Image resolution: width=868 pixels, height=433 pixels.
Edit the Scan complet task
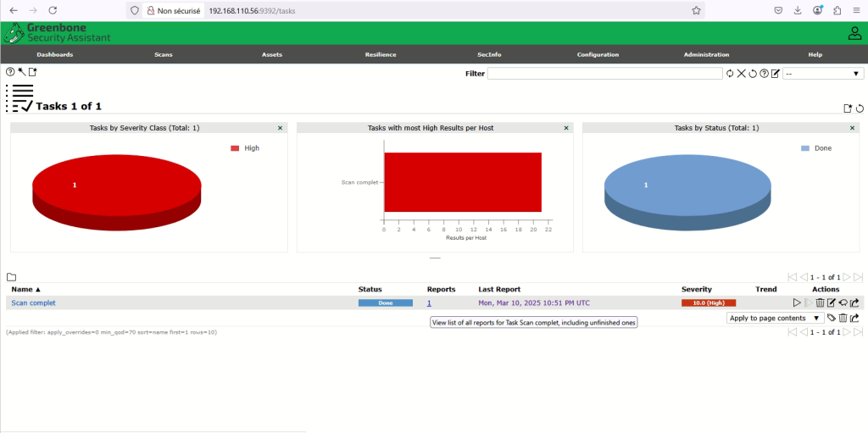832,303
